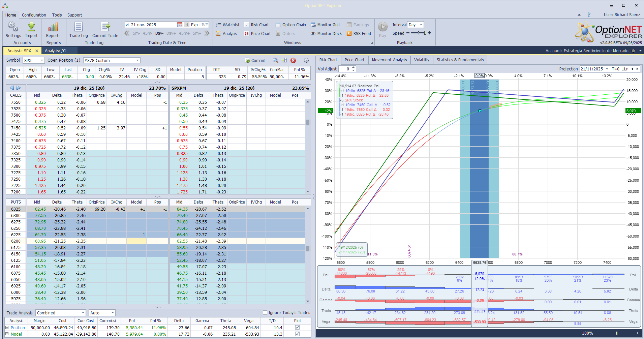
Task: Close the Analysis: SPX tab
Action: (37, 51)
